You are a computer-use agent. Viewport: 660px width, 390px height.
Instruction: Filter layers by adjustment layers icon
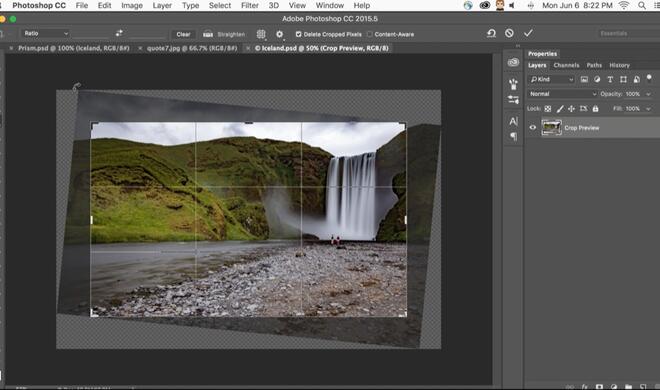597,79
